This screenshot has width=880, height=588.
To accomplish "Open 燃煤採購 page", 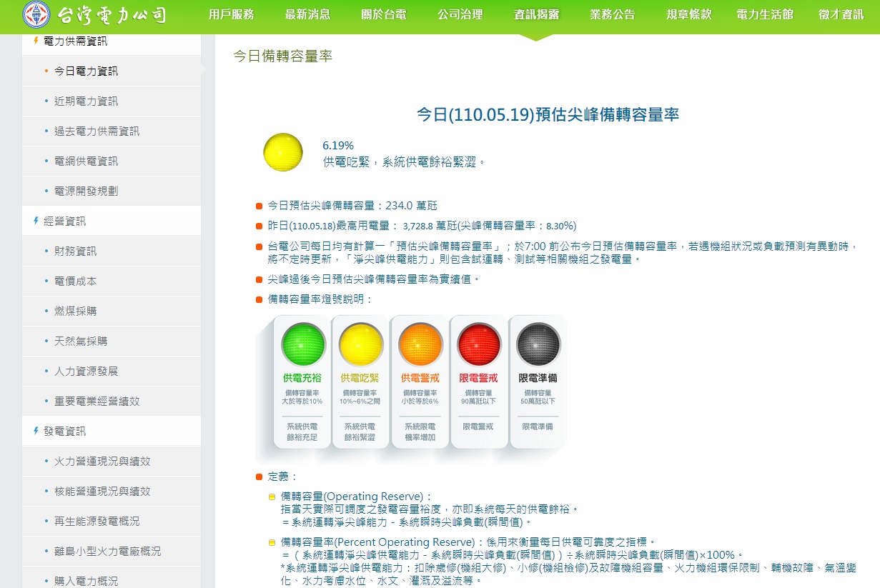I will pos(76,312).
